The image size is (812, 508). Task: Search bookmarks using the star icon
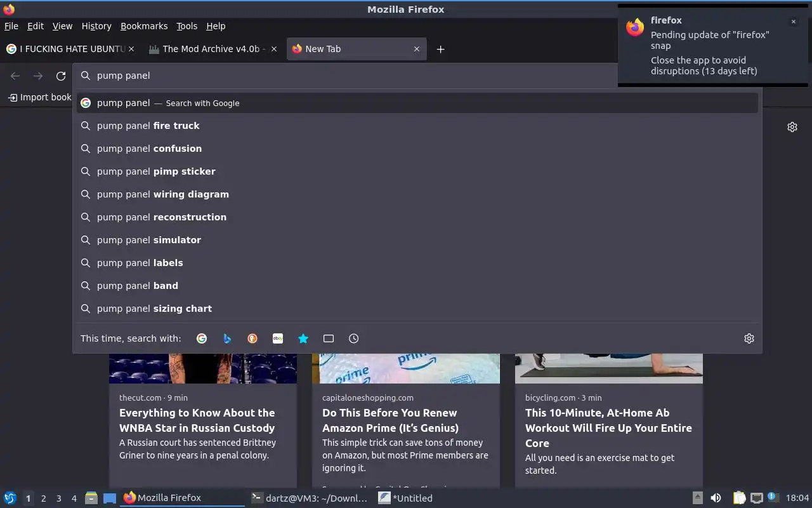point(303,338)
